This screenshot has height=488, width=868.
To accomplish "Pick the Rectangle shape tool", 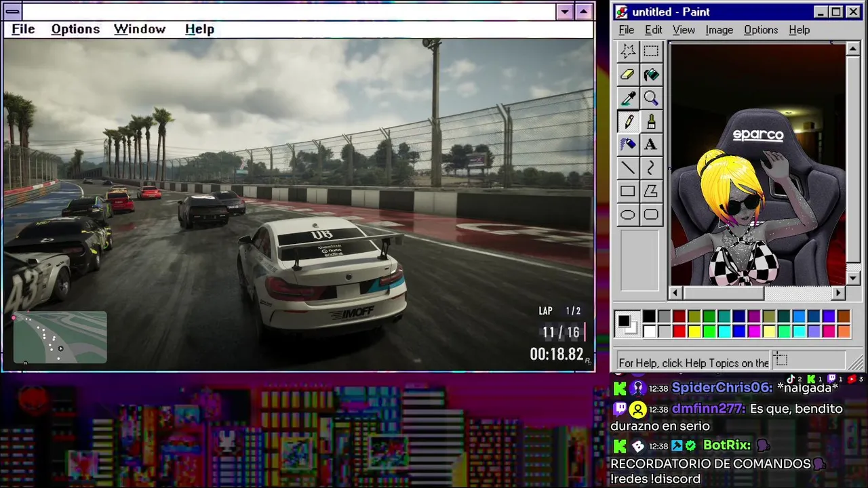I will [628, 191].
